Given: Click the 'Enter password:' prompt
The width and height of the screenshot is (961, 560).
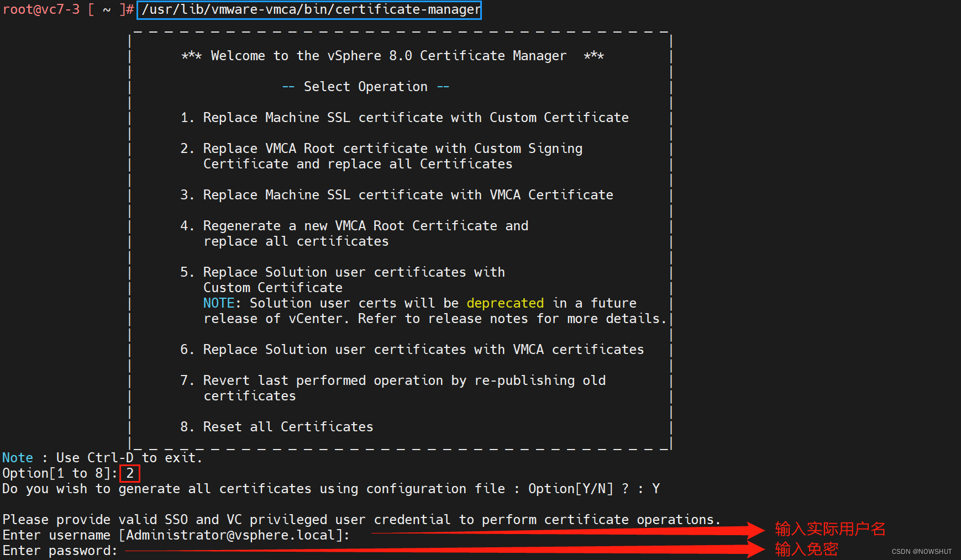Looking at the screenshot, I should 60,551.
